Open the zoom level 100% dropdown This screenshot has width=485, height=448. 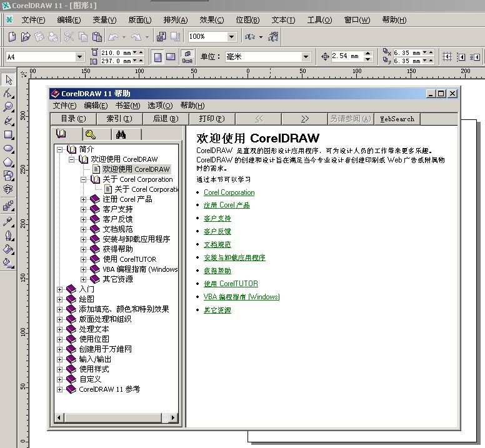coord(231,37)
